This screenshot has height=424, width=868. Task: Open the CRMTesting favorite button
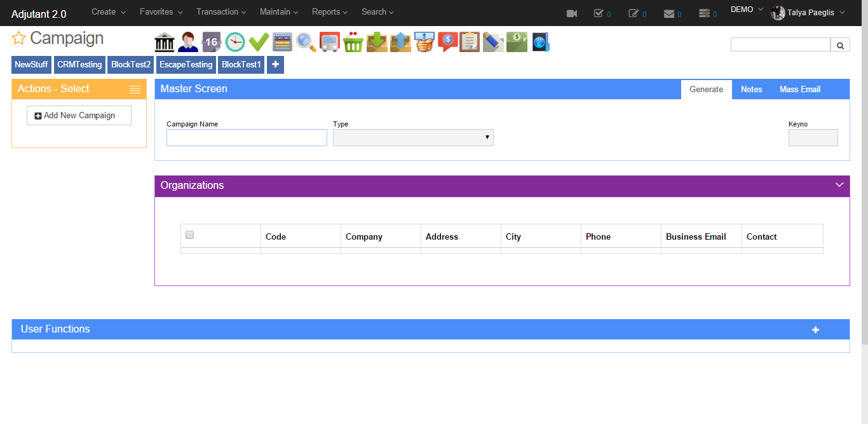click(79, 65)
